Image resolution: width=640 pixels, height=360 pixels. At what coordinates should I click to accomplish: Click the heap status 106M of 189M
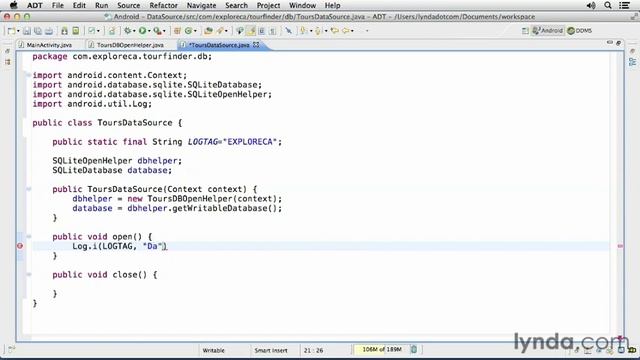(x=382, y=349)
